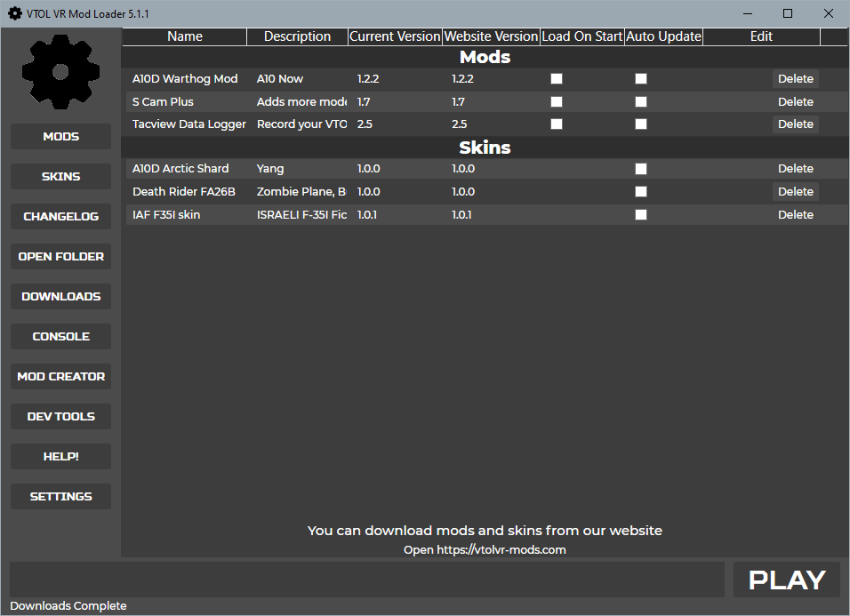The width and height of the screenshot is (850, 616).
Task: Click the 'ISRAELI F-35I' description text
Action: tap(302, 215)
